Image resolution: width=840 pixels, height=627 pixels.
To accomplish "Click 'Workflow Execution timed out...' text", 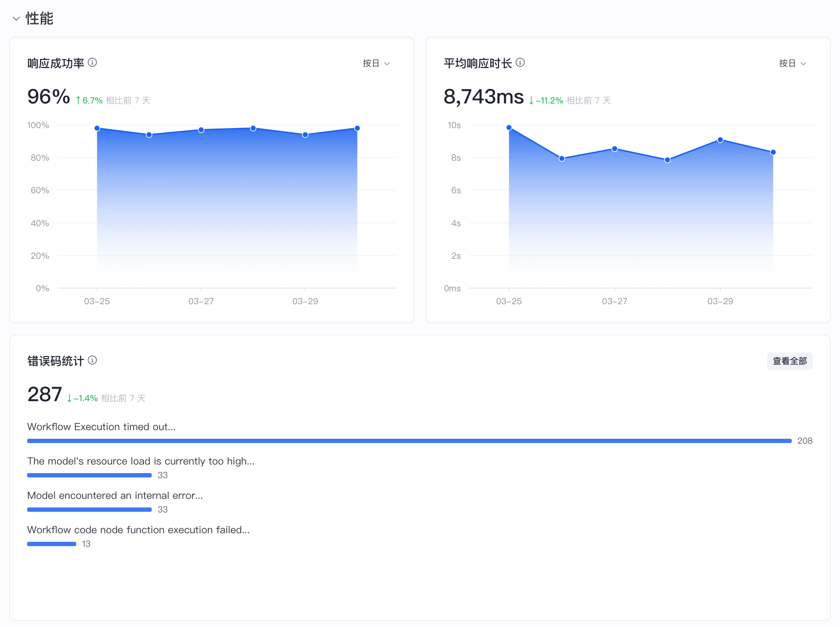I will 101,427.
